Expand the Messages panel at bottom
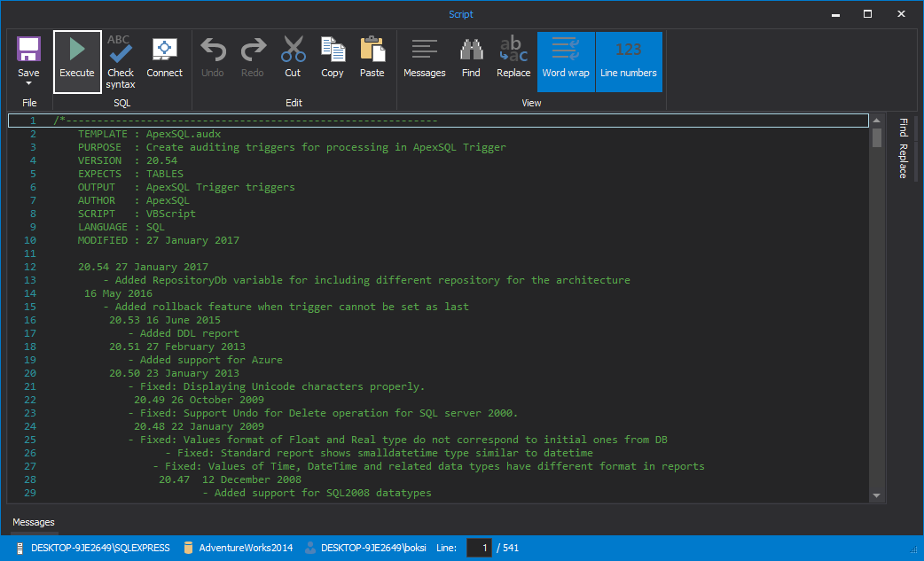 point(34,522)
